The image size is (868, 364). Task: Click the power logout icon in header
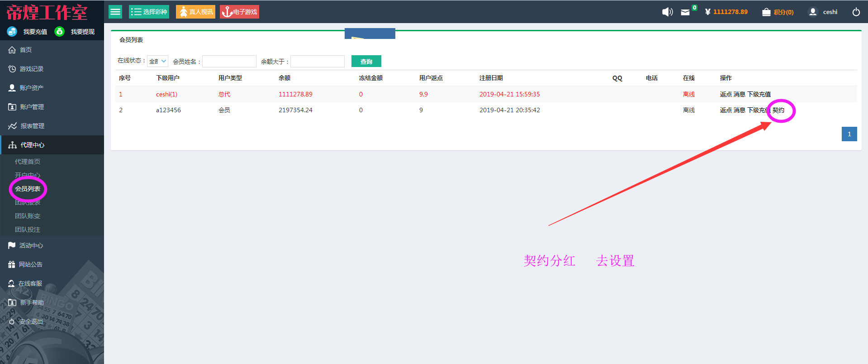(x=856, y=12)
